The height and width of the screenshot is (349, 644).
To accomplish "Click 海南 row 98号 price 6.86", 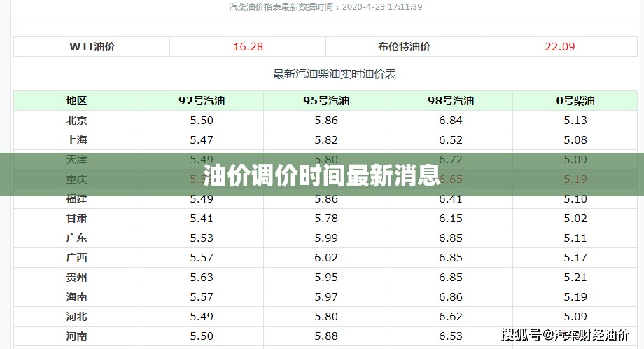I will [451, 297].
